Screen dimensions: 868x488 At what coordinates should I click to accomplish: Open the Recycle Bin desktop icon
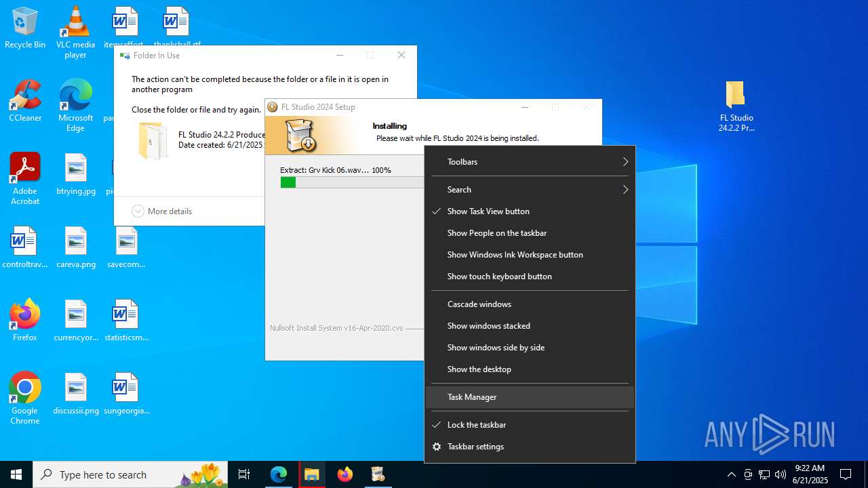25,28
